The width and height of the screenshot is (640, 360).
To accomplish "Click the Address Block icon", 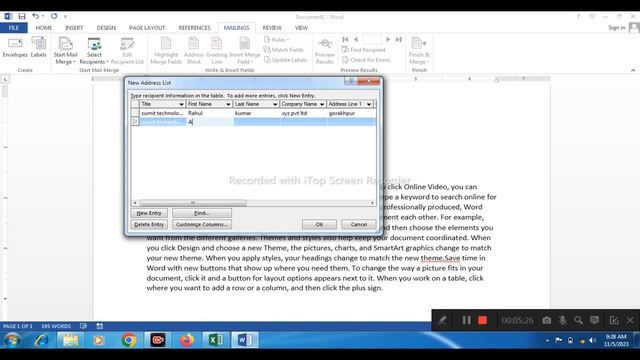I will click(194, 51).
